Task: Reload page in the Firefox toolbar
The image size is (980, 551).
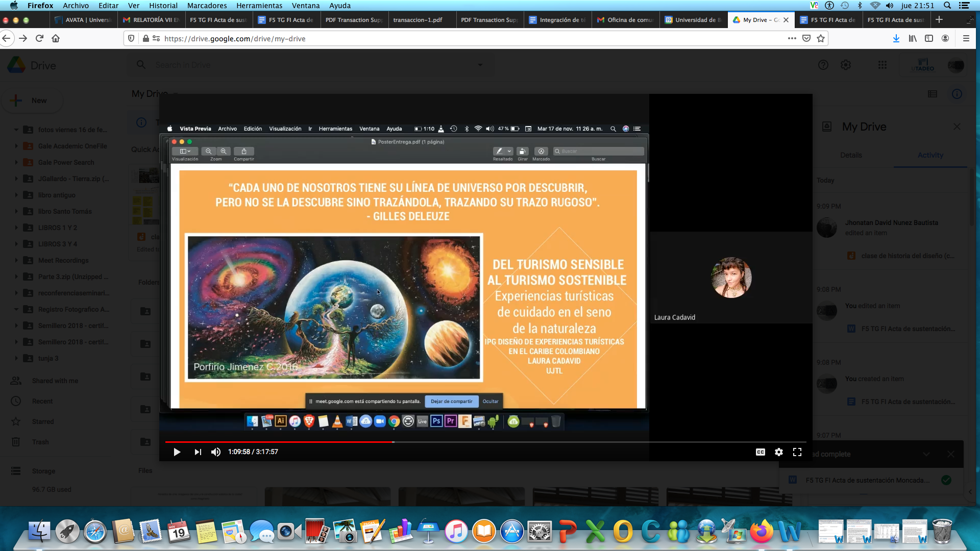Action: coord(39,38)
